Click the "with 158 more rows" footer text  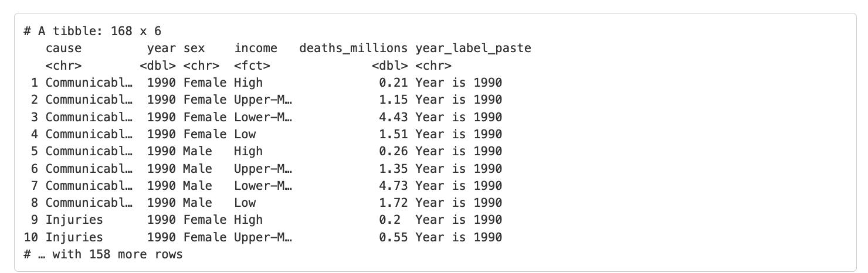click(x=117, y=254)
